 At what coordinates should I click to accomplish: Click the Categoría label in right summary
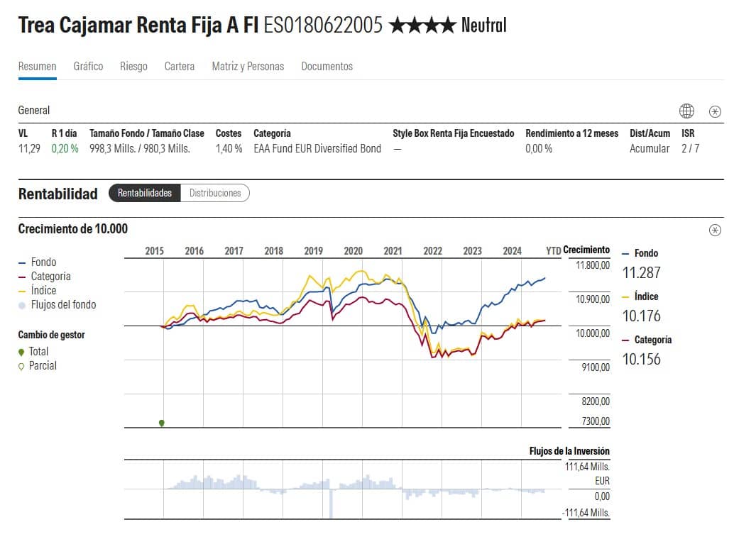pos(653,340)
